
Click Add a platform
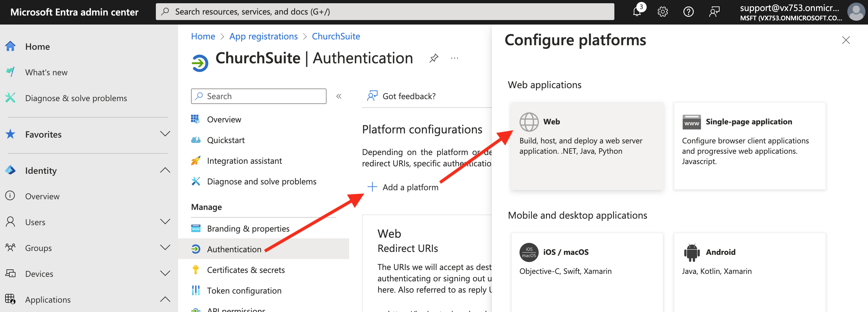point(403,187)
